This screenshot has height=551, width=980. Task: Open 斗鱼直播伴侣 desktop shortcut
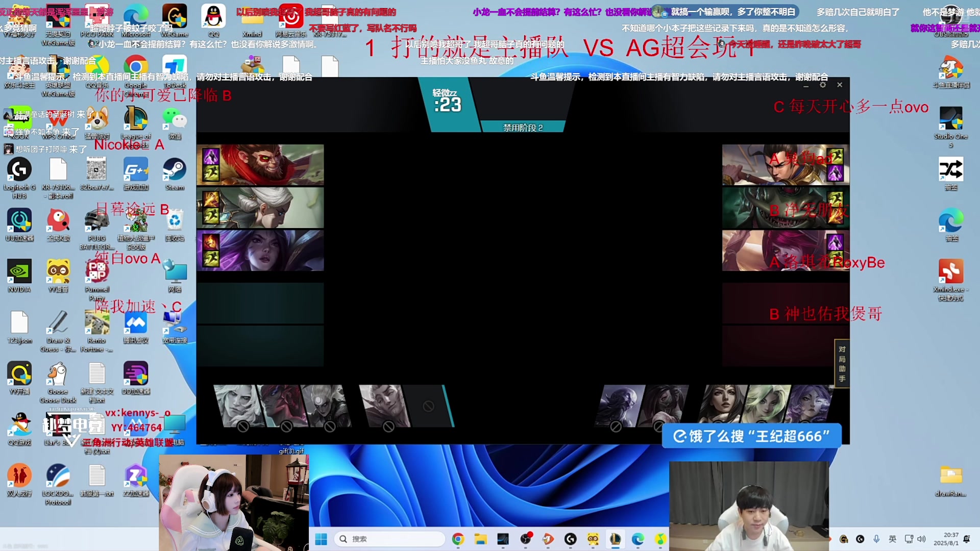click(x=951, y=72)
